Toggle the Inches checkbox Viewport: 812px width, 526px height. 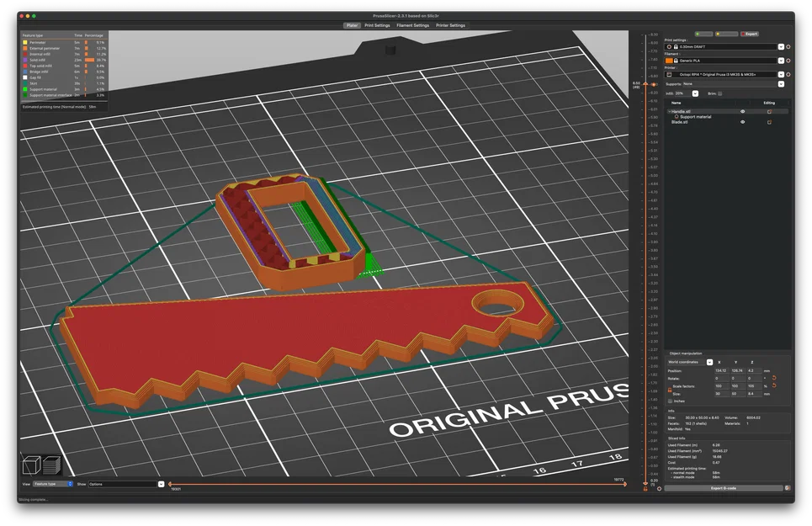click(x=670, y=401)
